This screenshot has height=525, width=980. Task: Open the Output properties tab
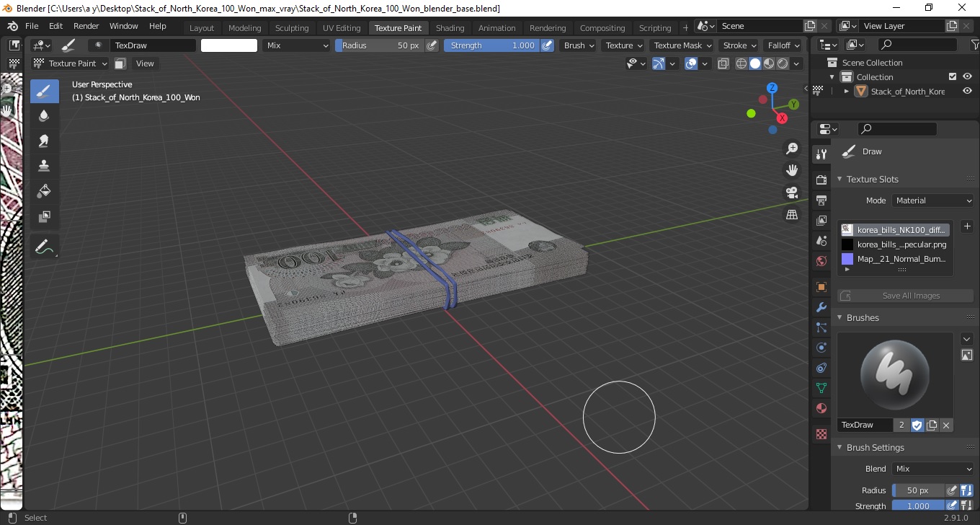pos(821,200)
